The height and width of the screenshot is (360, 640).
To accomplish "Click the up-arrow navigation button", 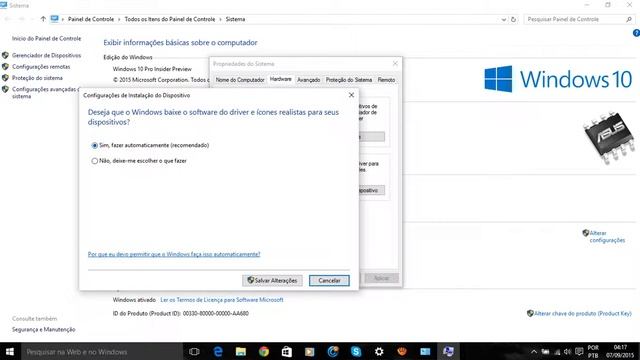I will pos(43,19).
